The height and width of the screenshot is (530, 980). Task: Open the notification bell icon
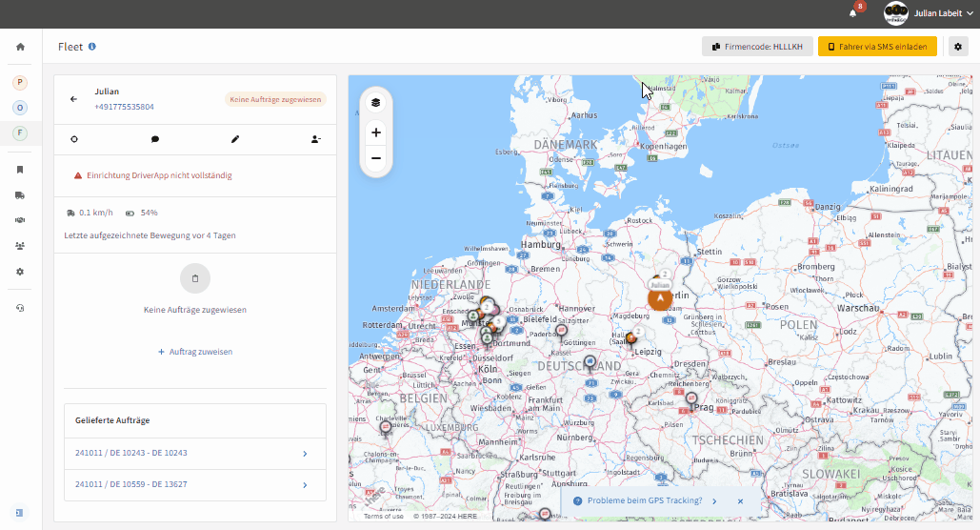click(852, 13)
